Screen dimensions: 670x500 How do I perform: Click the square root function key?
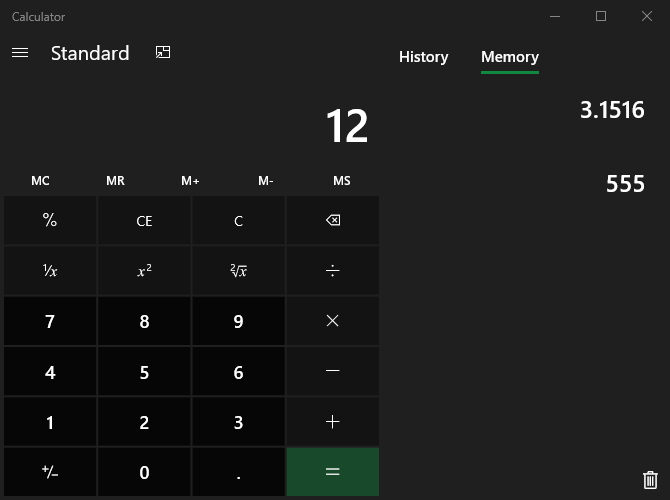(238, 271)
